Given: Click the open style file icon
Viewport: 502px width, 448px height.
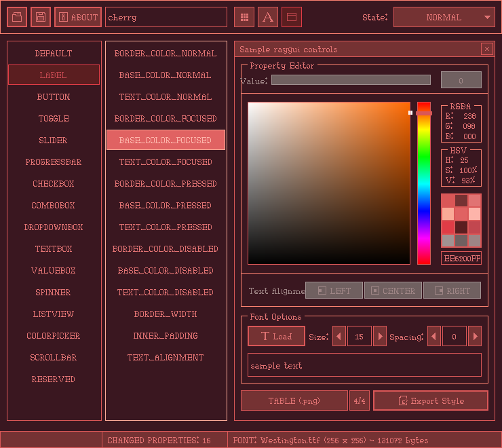Looking at the screenshot, I should coord(17,17).
